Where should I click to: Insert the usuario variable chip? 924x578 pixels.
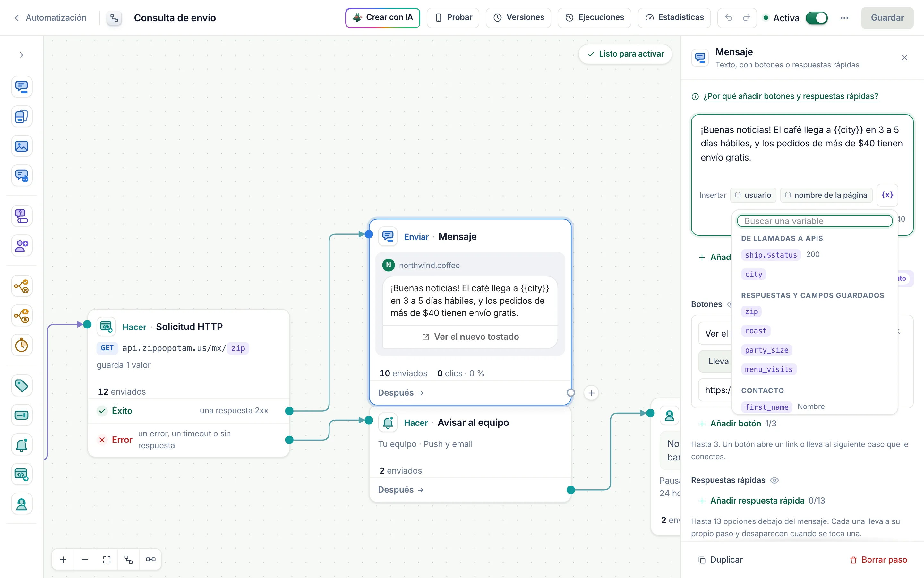753,195
